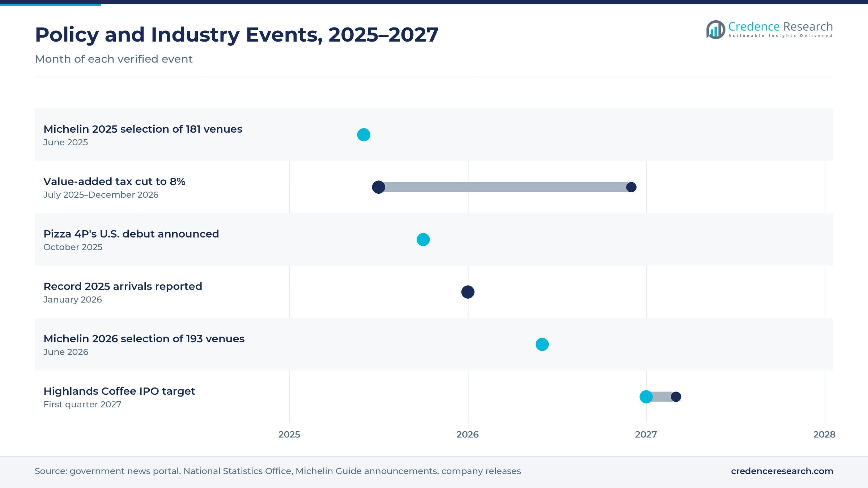Click the Source attribution text in footer
868x488 pixels.
click(278, 471)
